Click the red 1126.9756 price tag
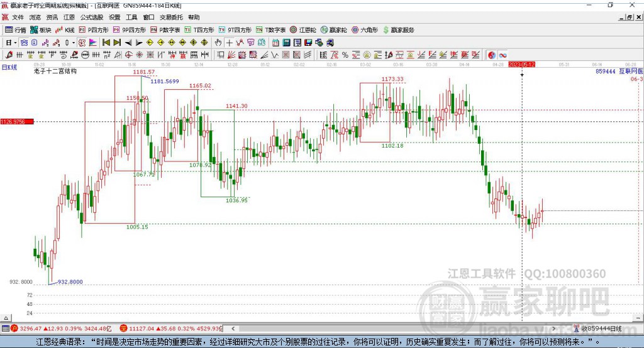The image size is (644, 348). pyautogui.click(x=17, y=122)
